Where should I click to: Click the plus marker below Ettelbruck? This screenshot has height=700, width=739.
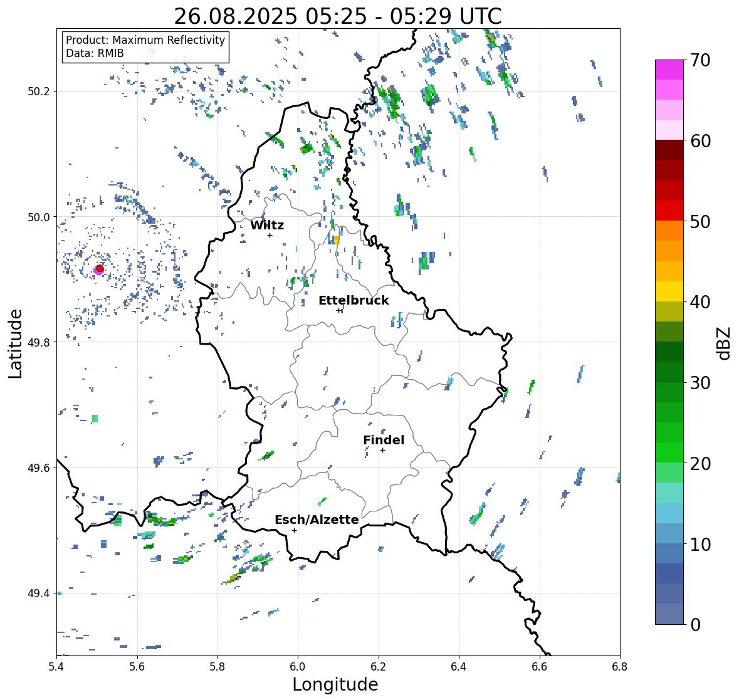tap(338, 310)
